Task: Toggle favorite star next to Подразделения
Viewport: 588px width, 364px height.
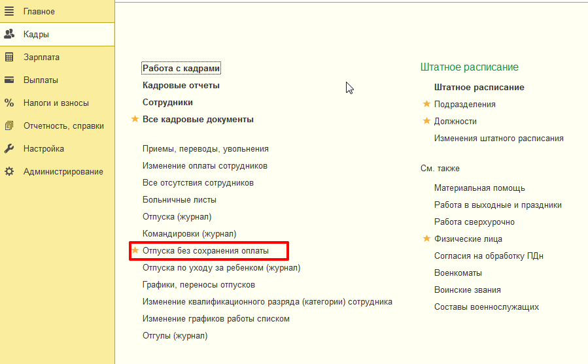Action: [x=426, y=104]
